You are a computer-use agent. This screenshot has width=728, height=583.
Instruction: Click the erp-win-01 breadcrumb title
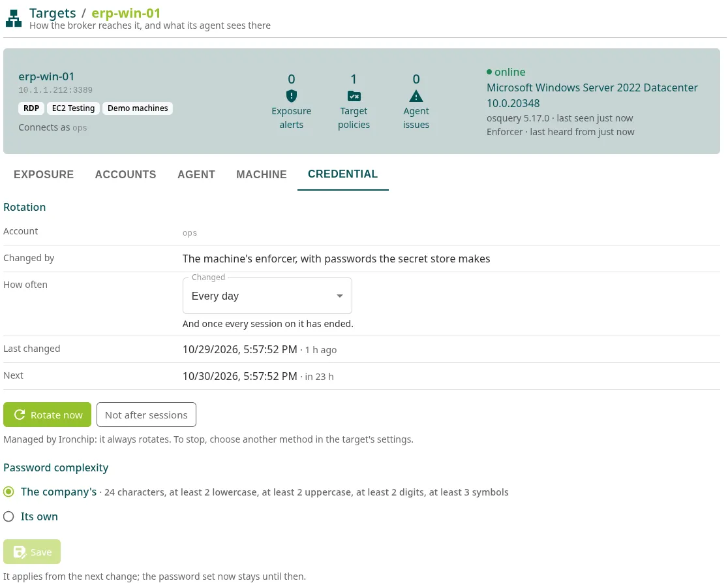pos(127,13)
